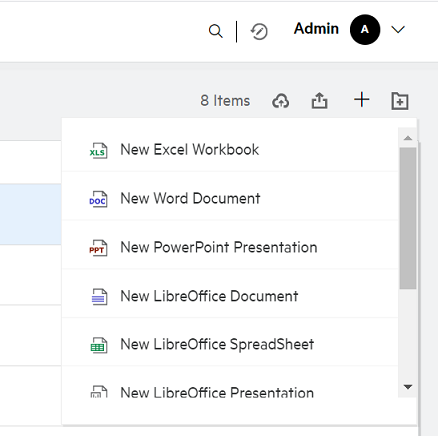Click the recent activity clock-pencil icon
Screen dimensions: 438x436
(x=259, y=31)
